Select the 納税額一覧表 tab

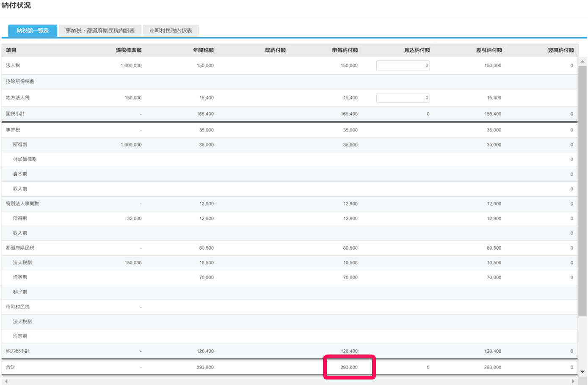(x=33, y=30)
